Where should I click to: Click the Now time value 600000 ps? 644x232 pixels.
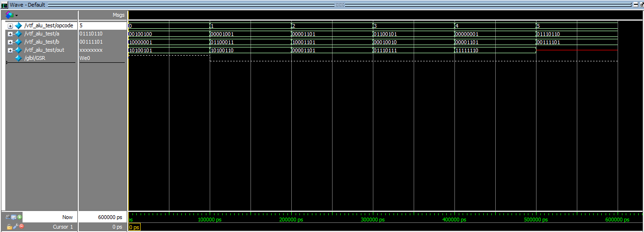110,218
